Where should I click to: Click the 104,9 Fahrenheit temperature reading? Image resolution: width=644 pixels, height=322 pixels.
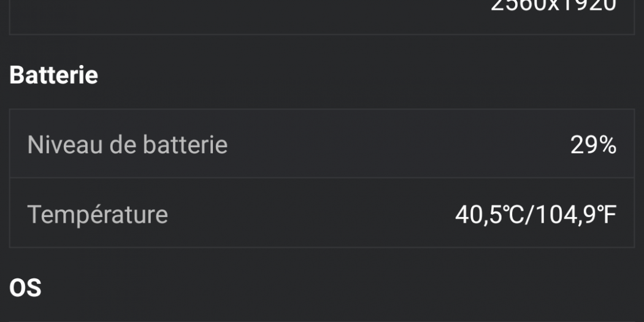pyautogui.click(x=570, y=215)
